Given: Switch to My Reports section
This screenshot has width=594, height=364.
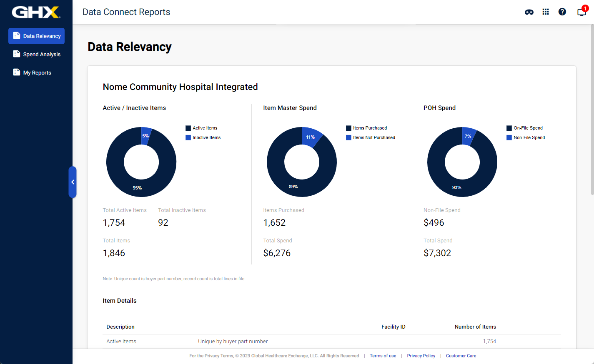Looking at the screenshot, I should pos(37,72).
